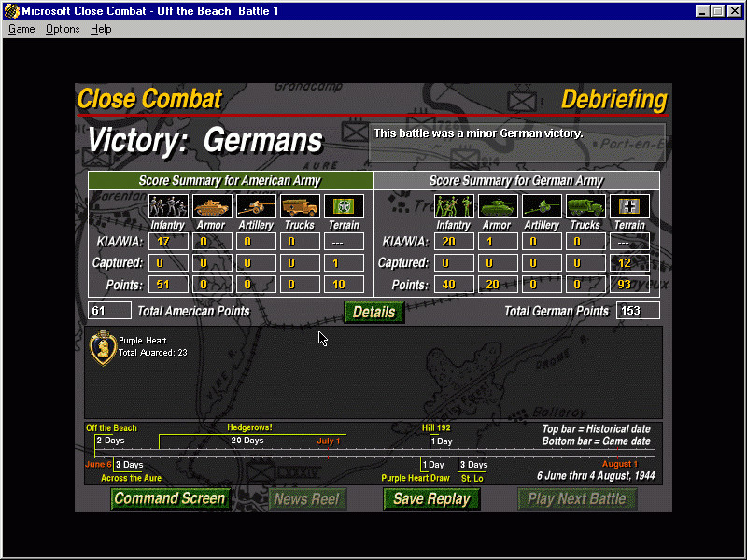Image resolution: width=747 pixels, height=560 pixels.
Task: Click Save Replay button
Action: point(431,499)
